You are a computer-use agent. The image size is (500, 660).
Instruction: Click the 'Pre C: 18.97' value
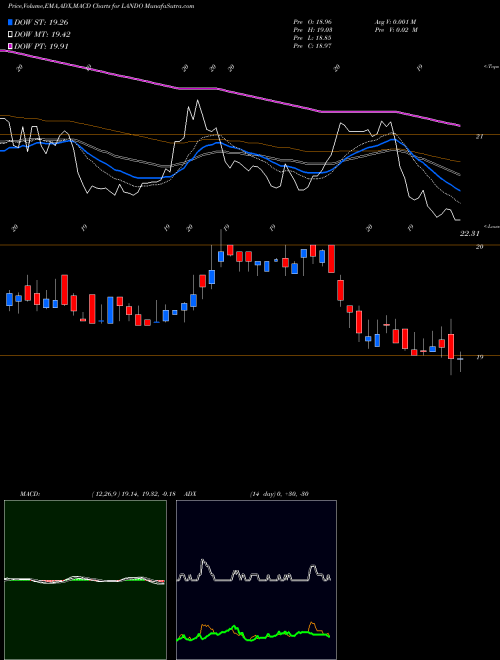[x=313, y=46]
